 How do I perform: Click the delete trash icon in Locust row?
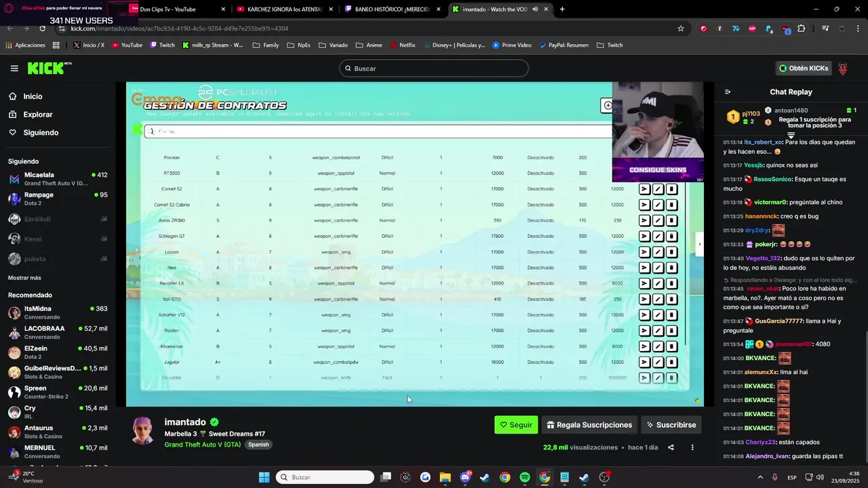pyautogui.click(x=671, y=252)
